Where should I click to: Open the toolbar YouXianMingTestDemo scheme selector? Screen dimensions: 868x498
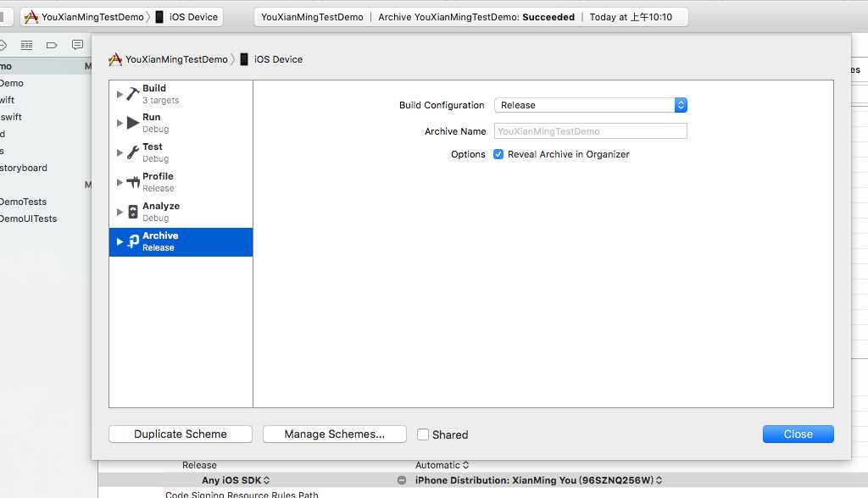tap(92, 17)
